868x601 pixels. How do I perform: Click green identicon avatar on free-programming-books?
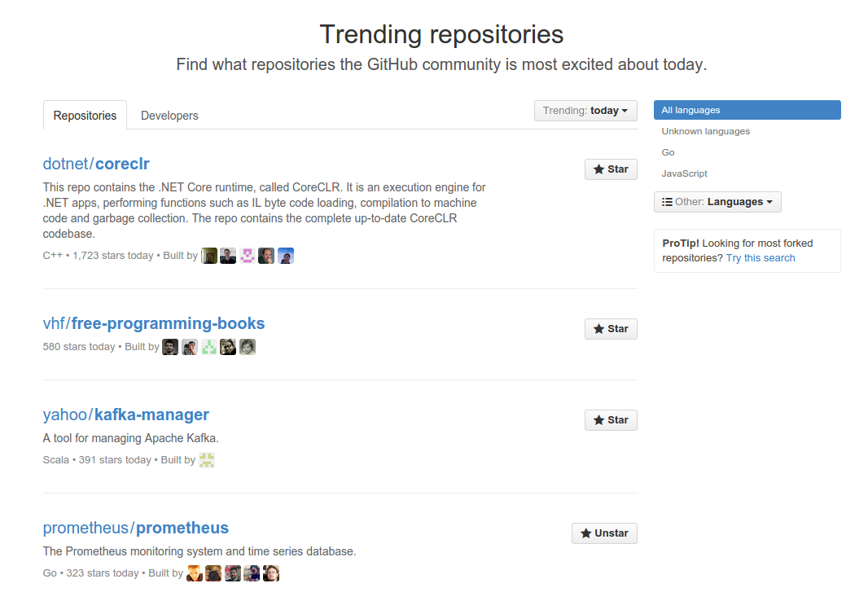pyautogui.click(x=209, y=347)
